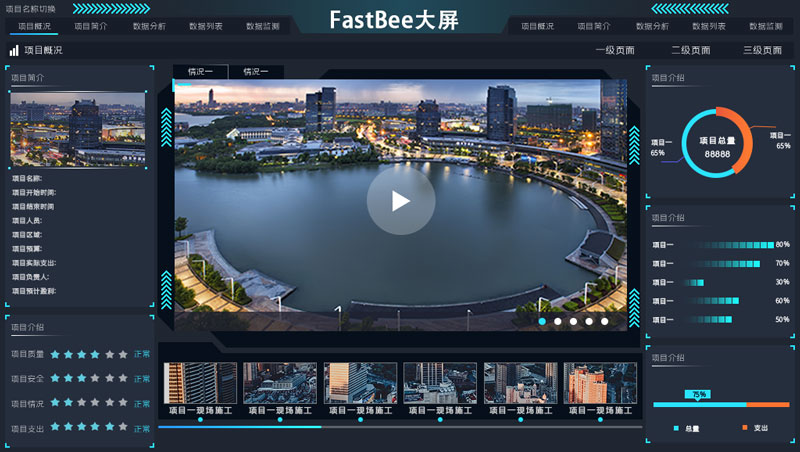Play the main lake video
This screenshot has width=800, height=452.
(400, 201)
